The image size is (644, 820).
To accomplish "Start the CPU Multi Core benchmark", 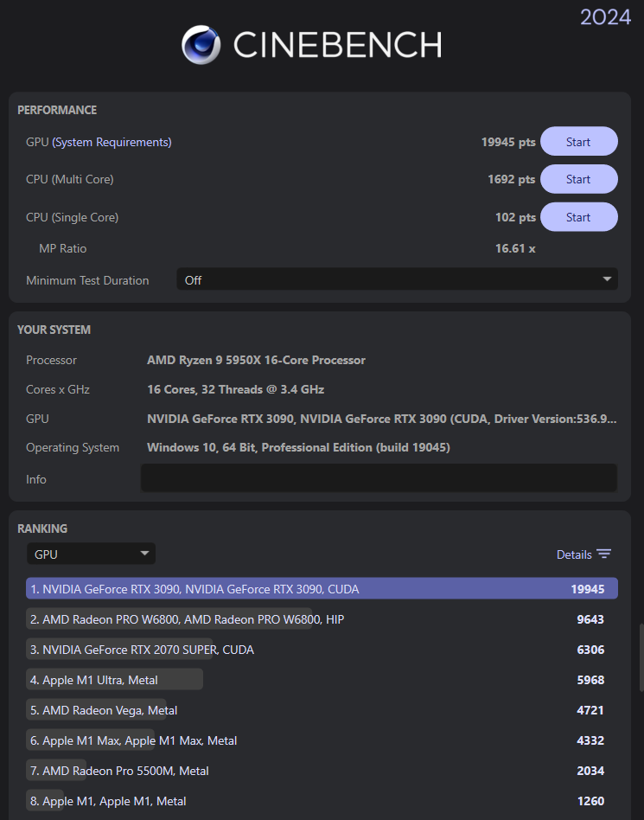I will [x=578, y=179].
